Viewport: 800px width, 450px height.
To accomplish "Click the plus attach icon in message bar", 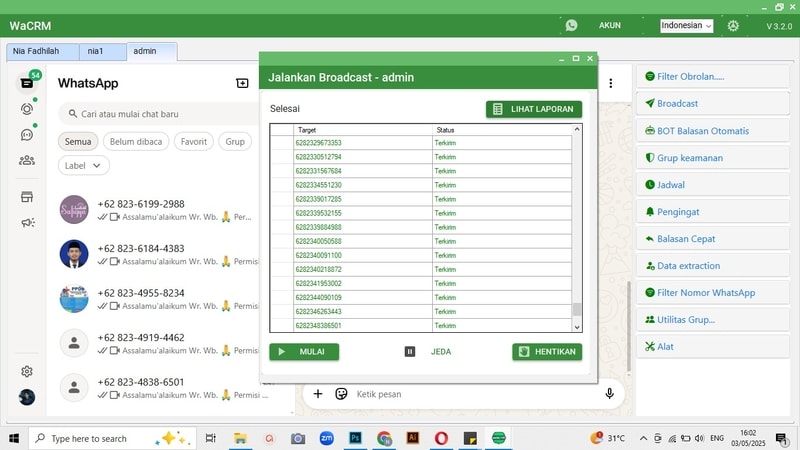I will pos(318,393).
